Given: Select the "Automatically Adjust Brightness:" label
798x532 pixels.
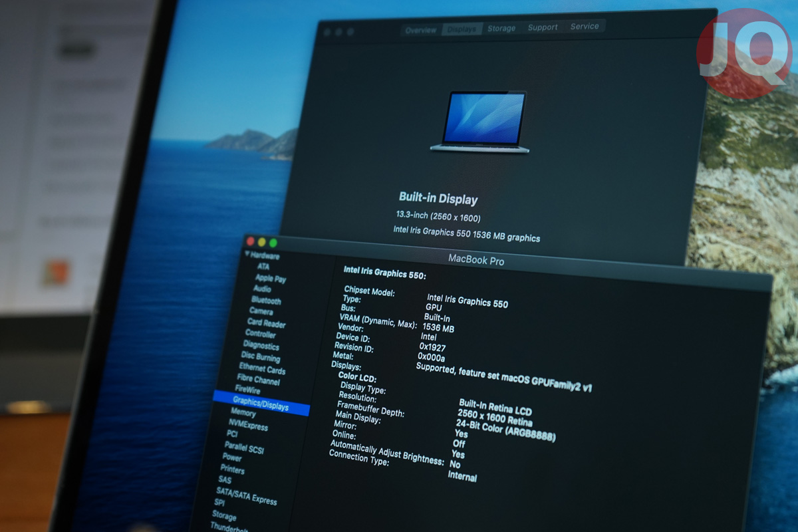Looking at the screenshot, I should [387, 452].
